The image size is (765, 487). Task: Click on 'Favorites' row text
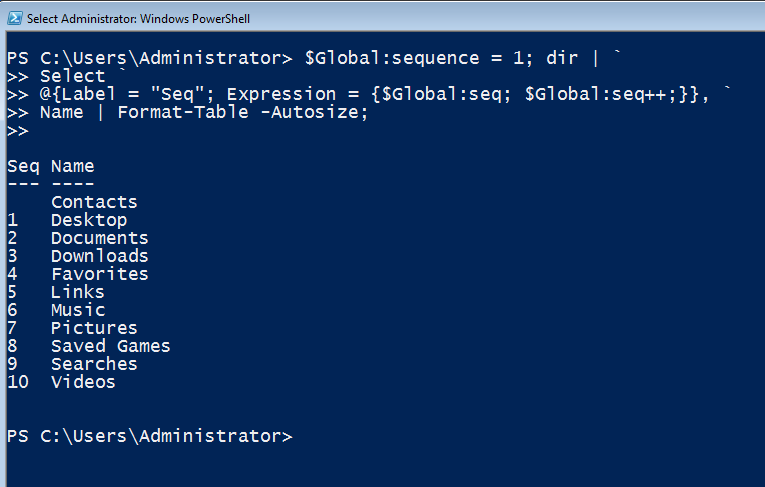coord(100,274)
